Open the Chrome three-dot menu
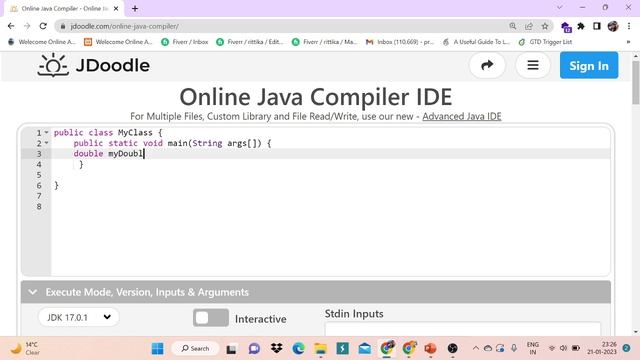This screenshot has height=360, width=640. tap(629, 26)
